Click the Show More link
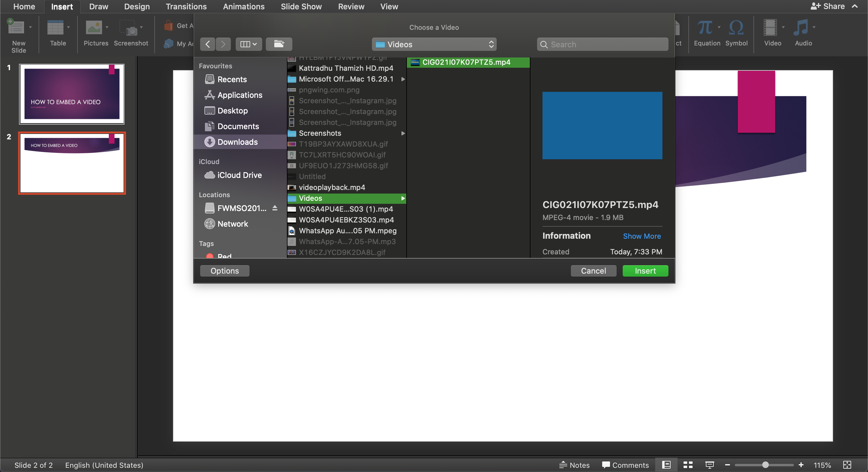 pyautogui.click(x=642, y=236)
